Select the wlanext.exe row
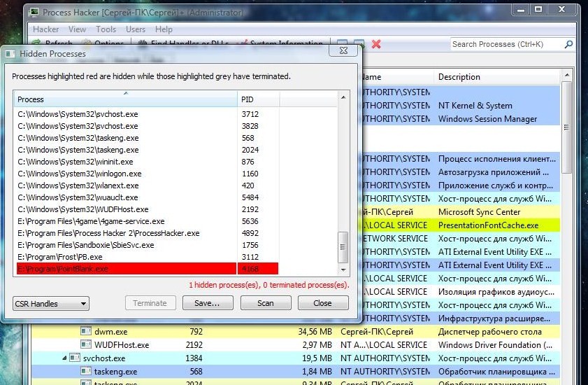Image resolution: width=588 pixels, height=385 pixels. point(148,185)
